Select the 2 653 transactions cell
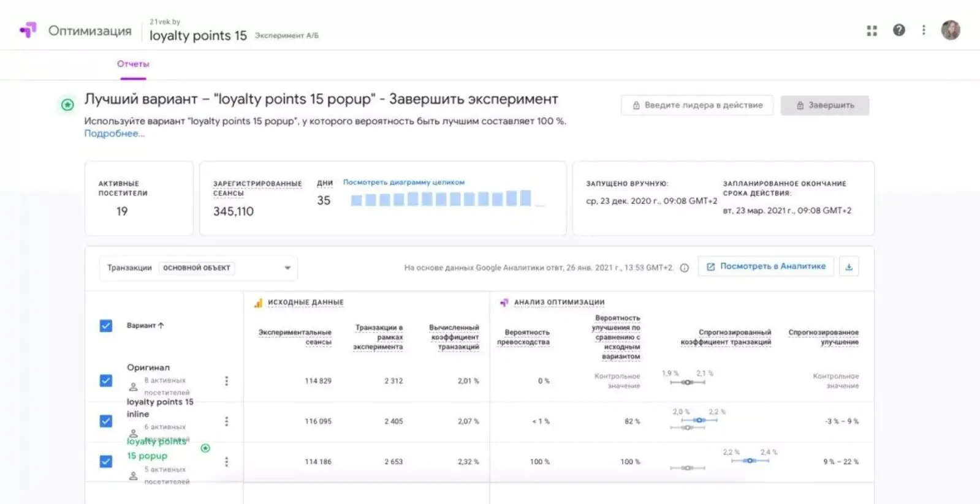 (x=393, y=462)
